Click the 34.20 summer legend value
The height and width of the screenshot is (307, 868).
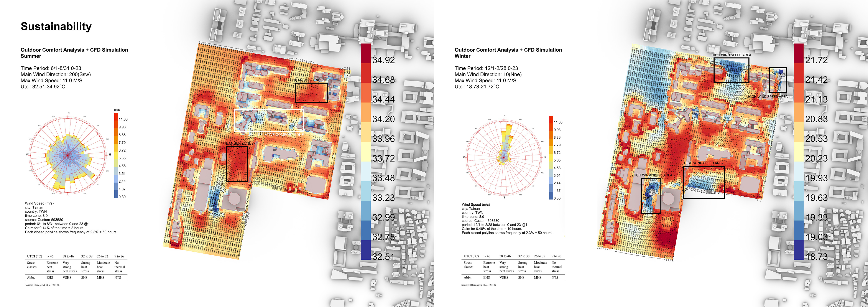point(383,119)
